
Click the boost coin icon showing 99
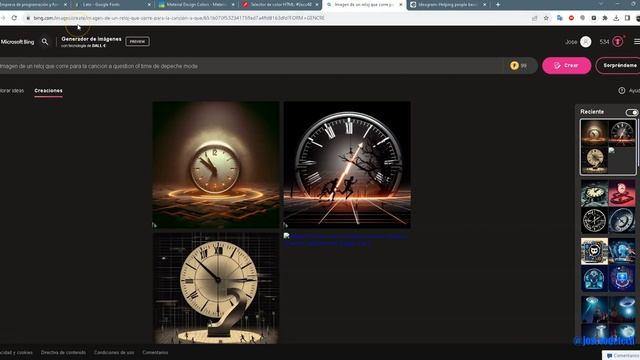point(514,66)
